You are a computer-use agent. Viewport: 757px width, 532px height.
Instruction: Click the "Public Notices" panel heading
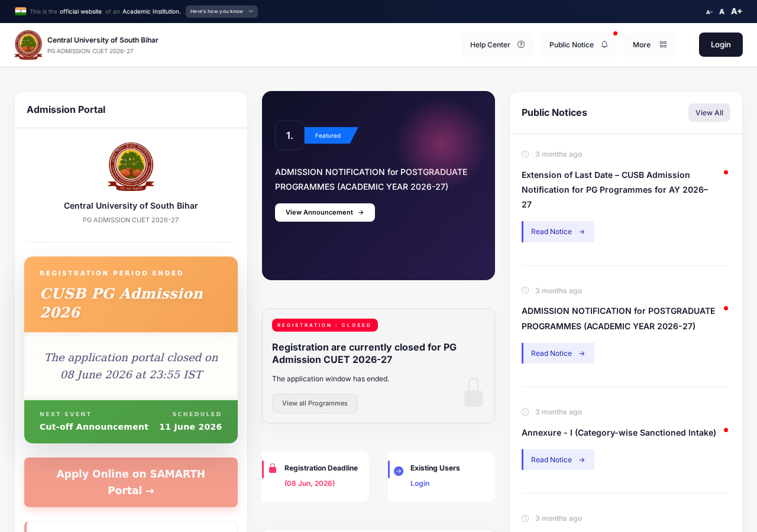554,113
